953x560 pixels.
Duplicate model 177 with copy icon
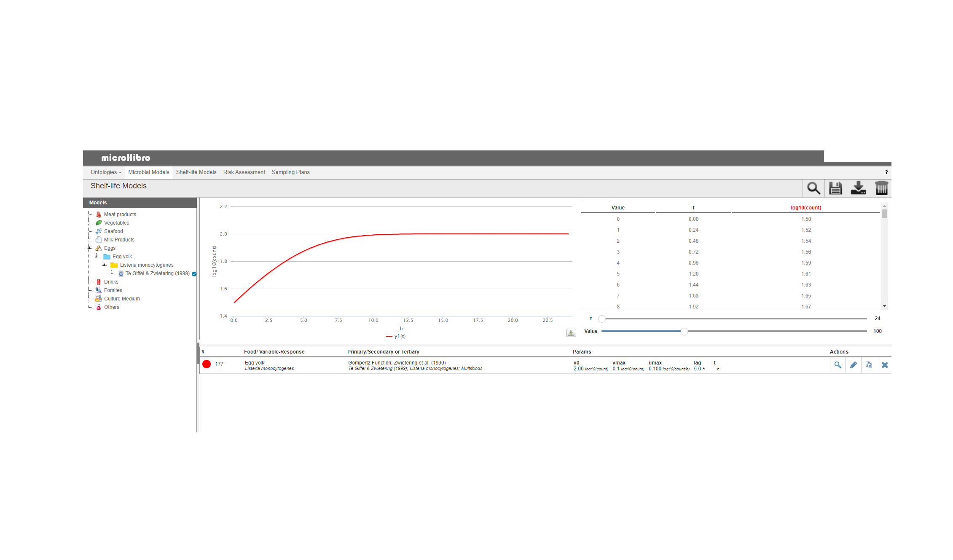click(x=869, y=365)
